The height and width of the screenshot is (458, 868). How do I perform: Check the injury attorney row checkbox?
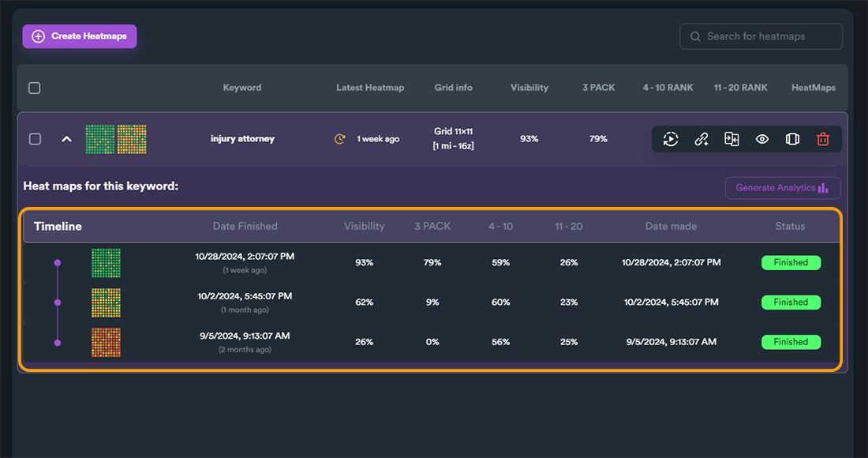tap(35, 139)
